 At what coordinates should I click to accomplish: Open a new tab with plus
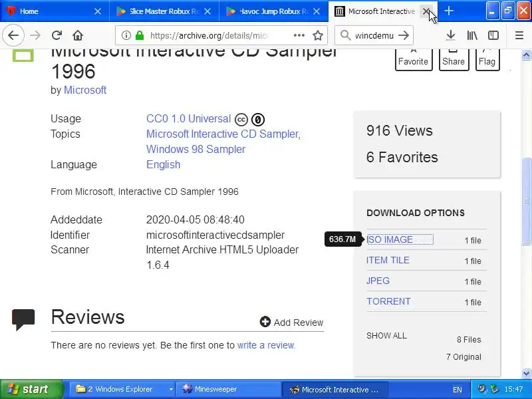449,11
